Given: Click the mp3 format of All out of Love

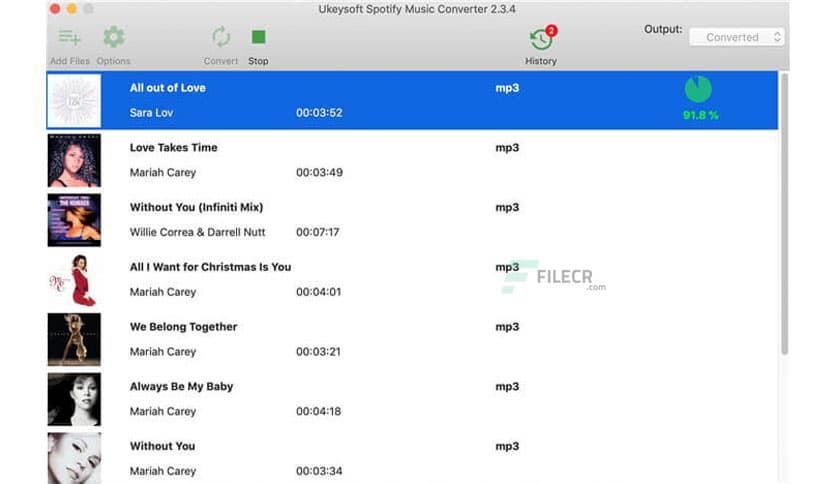Looking at the screenshot, I should pyautogui.click(x=507, y=88).
